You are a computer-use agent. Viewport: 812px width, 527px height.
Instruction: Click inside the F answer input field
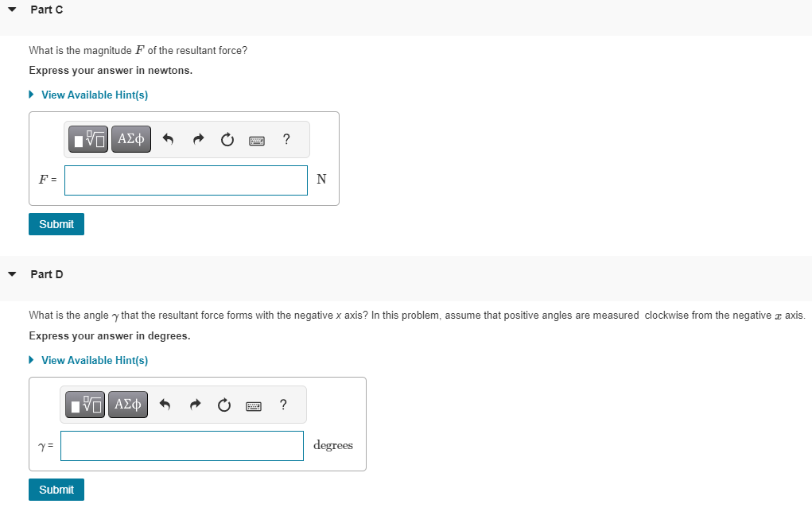click(185, 180)
